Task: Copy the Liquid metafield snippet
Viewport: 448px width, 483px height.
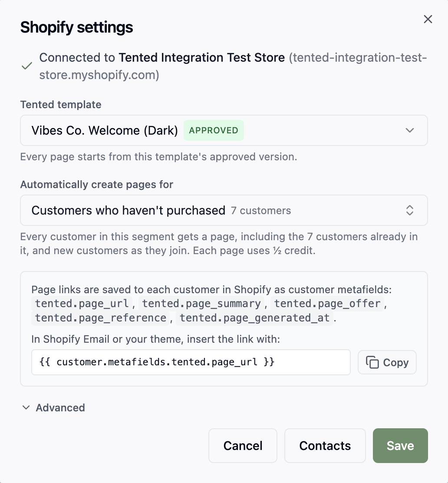Action: click(x=387, y=362)
